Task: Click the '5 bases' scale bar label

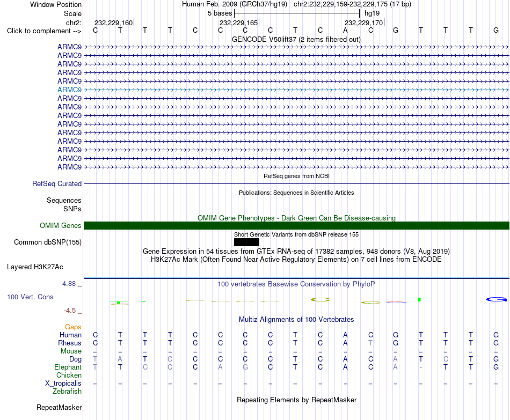Action: coord(220,13)
